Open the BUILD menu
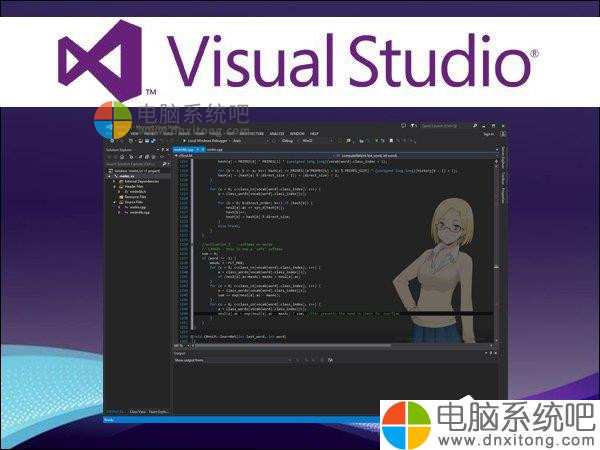Screen dimensions: 600x450 click(168, 134)
